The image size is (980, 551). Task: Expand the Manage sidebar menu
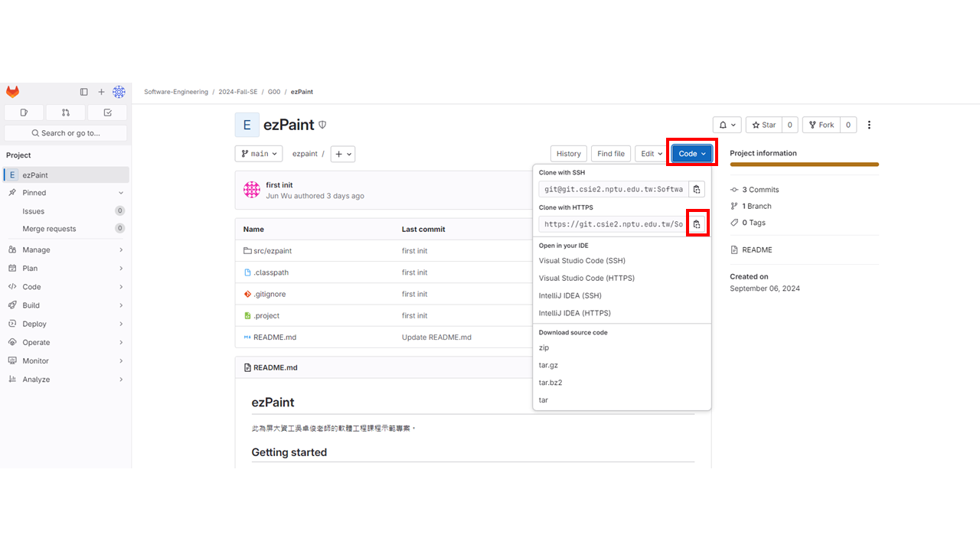coord(65,249)
